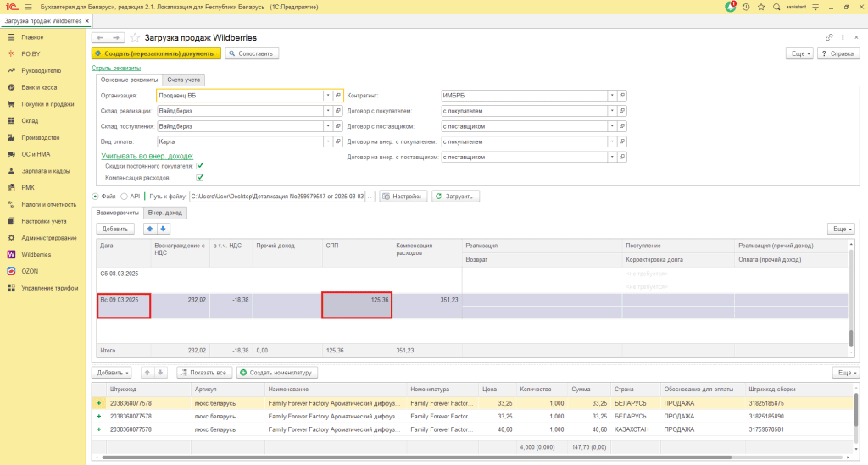
Task: Open the history clock icon
Action: pos(745,7)
